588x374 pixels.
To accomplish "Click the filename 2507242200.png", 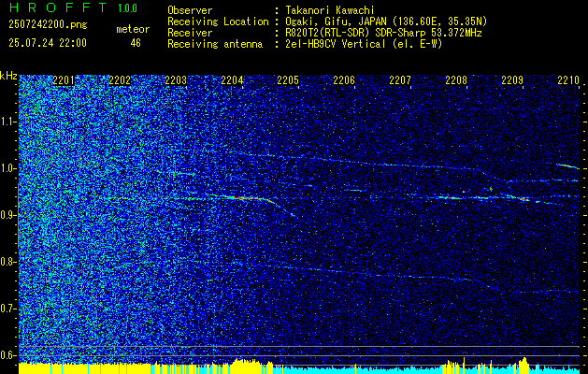I will pyautogui.click(x=48, y=24).
